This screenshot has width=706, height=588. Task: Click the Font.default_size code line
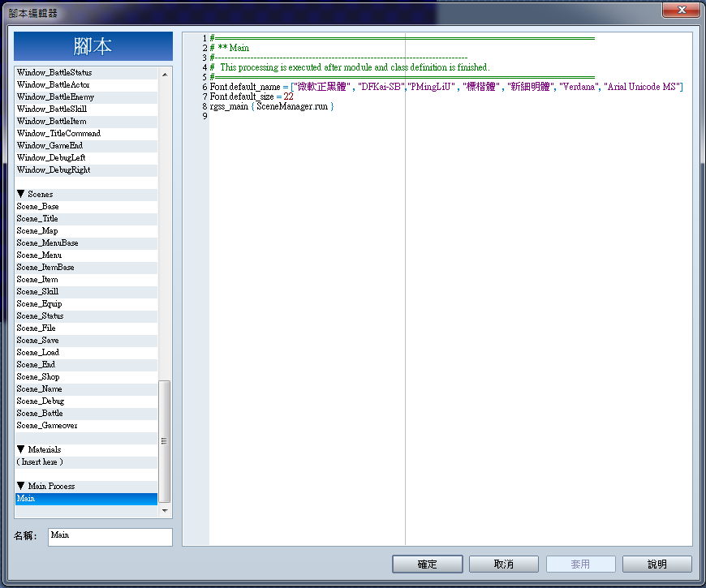(x=252, y=97)
